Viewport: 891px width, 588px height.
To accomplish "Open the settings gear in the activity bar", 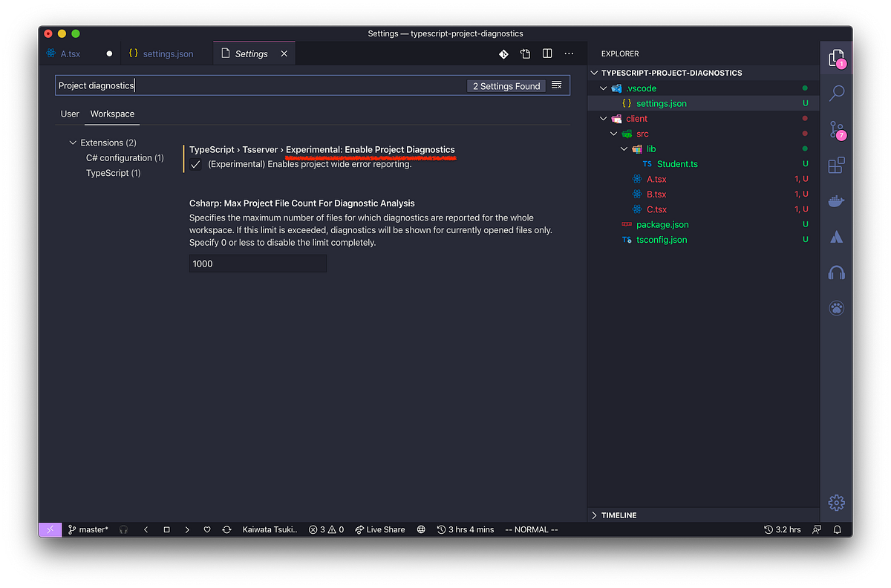I will click(x=837, y=503).
